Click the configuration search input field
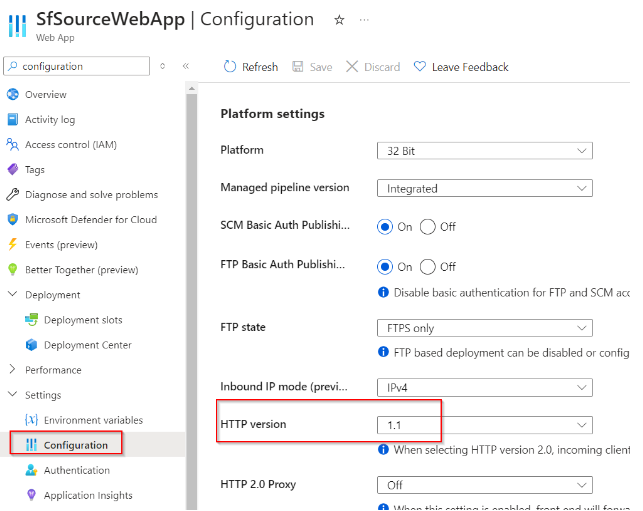Viewport: 643px width, 511px height. (77, 66)
